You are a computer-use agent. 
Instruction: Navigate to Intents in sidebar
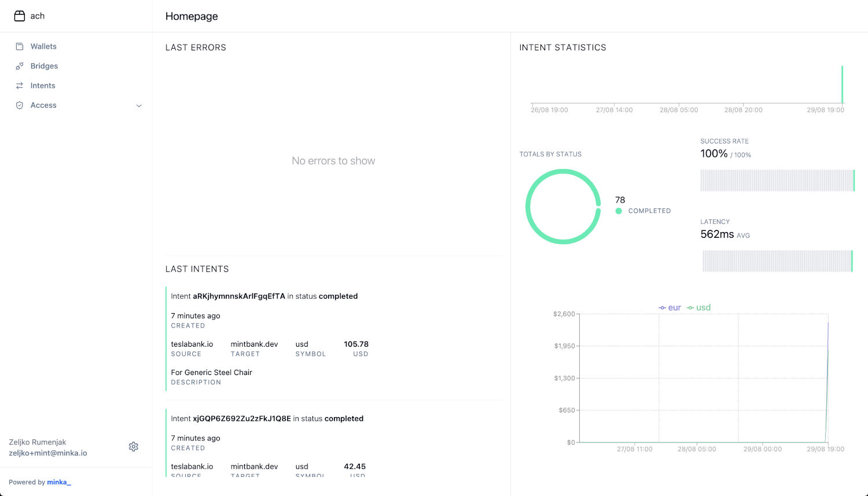tap(43, 86)
